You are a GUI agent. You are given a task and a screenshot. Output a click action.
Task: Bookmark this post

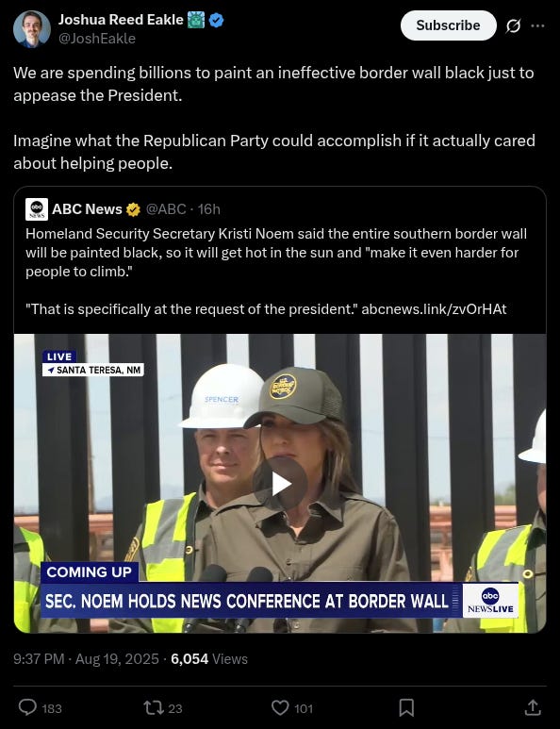tap(406, 707)
